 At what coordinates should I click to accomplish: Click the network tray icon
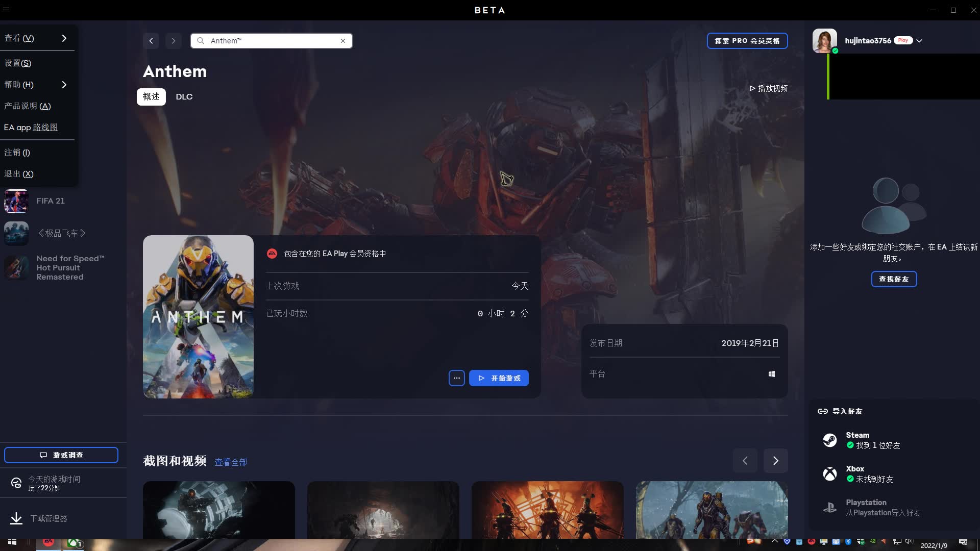pos(897,541)
